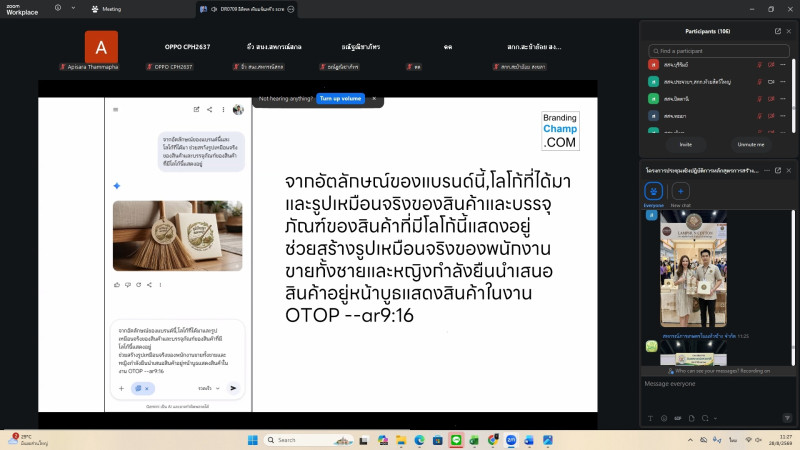The width and height of the screenshot is (800, 450).
Task: Open the second chat image thumbnail
Action: click(x=693, y=353)
